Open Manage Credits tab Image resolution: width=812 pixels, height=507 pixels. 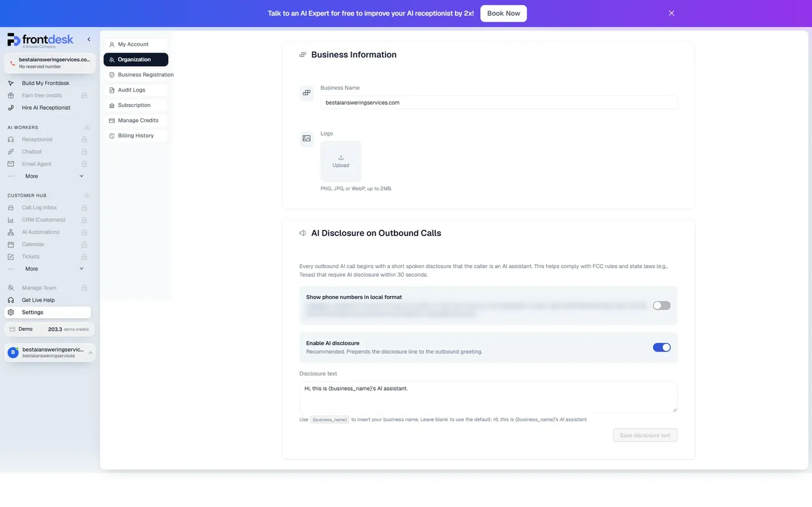pyautogui.click(x=136, y=121)
